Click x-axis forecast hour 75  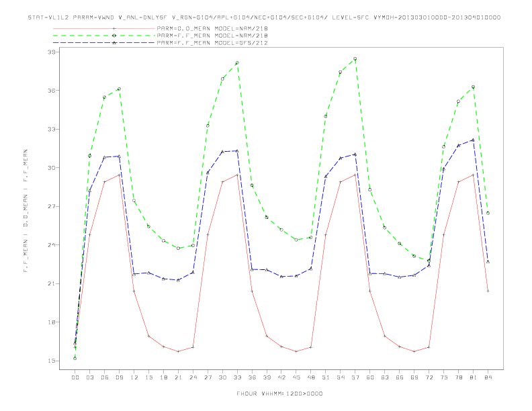pyautogui.click(x=444, y=377)
